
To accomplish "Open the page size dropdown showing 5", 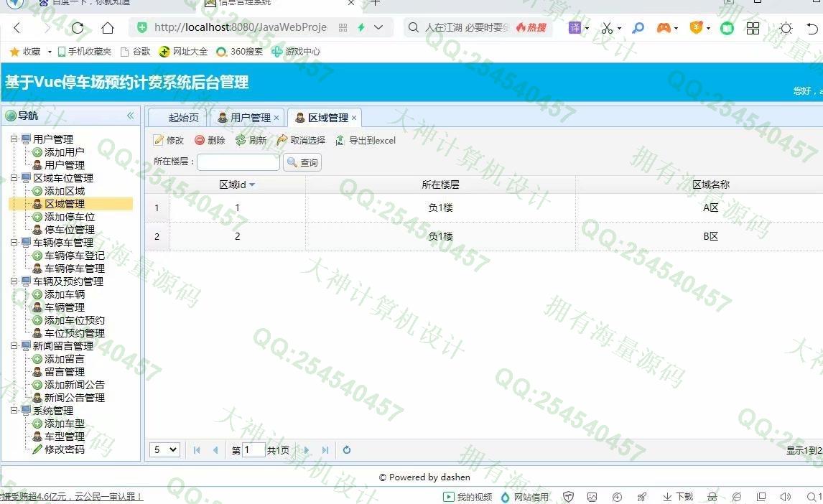I will [164, 450].
